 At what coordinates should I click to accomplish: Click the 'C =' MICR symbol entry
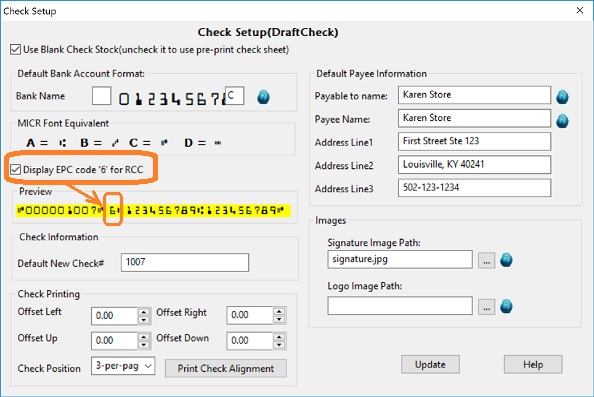coord(148,143)
